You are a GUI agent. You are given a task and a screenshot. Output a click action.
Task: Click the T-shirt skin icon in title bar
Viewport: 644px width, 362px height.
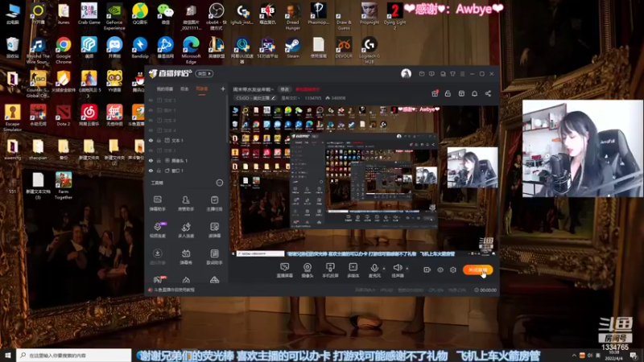click(x=452, y=74)
